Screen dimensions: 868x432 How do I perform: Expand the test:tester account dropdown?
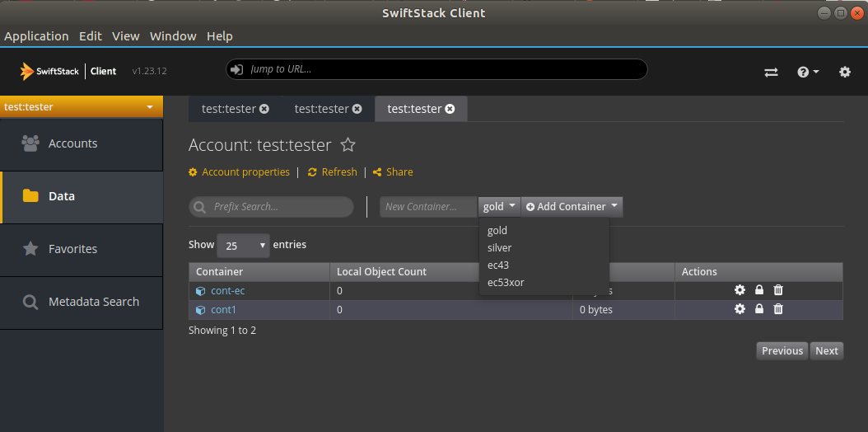[82, 107]
